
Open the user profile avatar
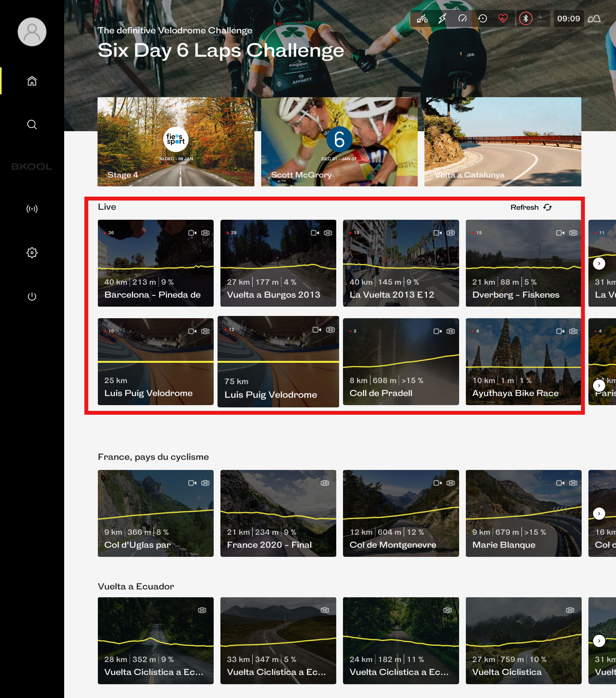[x=32, y=32]
